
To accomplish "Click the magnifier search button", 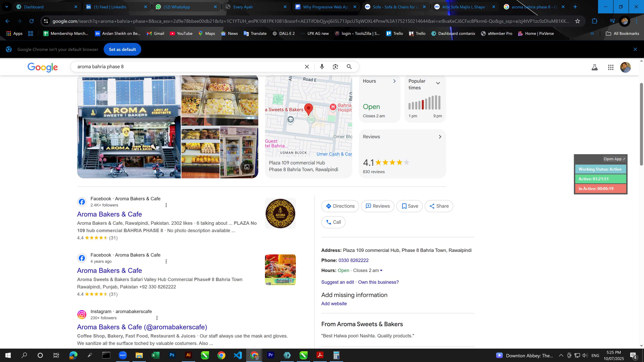I will pyautogui.click(x=349, y=67).
